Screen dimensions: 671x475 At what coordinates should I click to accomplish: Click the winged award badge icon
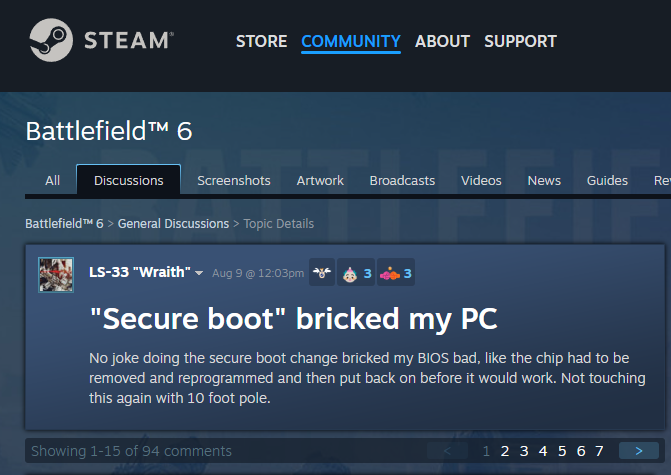point(322,272)
